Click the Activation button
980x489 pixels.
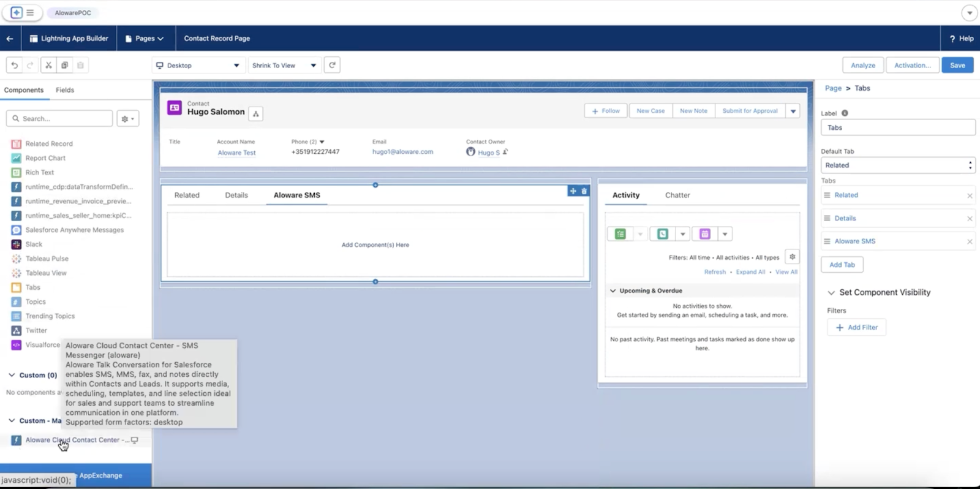913,66
